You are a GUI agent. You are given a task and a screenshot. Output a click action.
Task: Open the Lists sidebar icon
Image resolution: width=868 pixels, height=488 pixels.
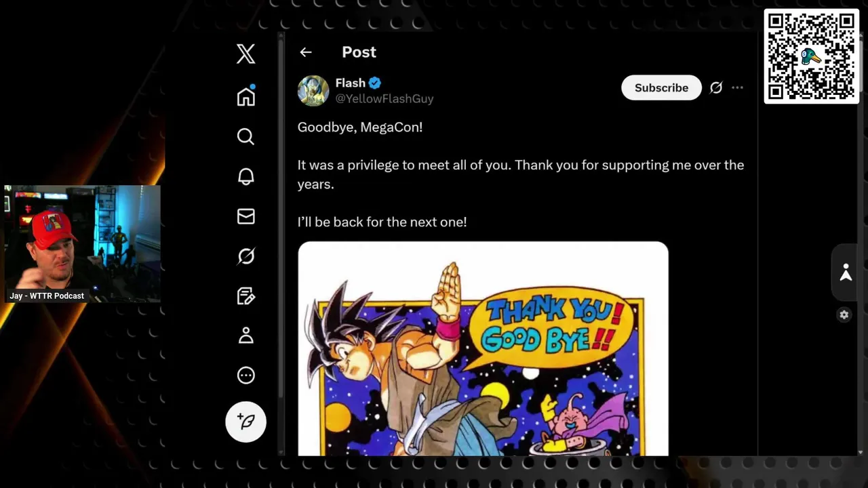tap(245, 296)
